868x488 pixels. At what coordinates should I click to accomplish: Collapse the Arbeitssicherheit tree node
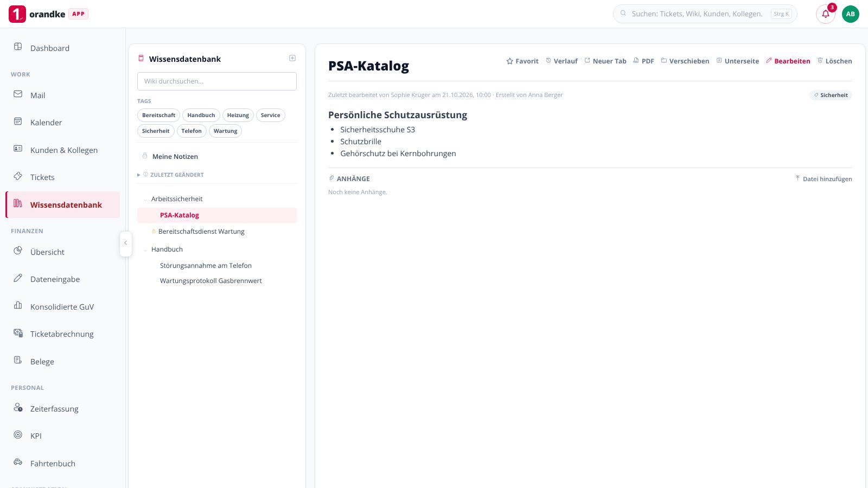(x=145, y=200)
